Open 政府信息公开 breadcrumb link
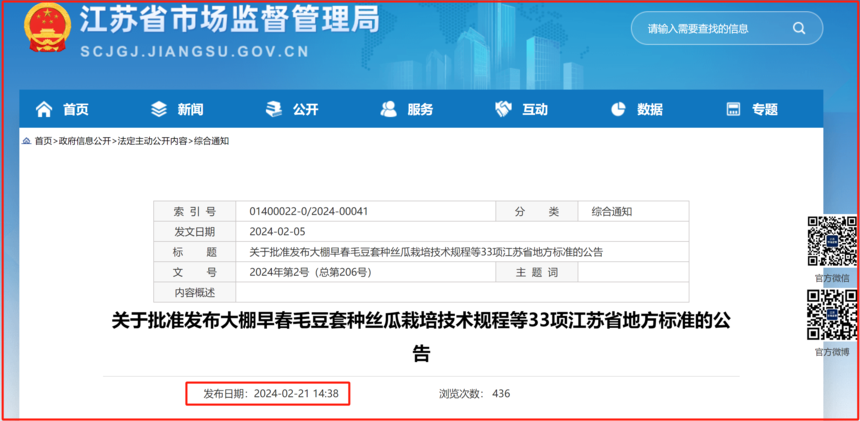This screenshot has height=421, width=860. 85,141
